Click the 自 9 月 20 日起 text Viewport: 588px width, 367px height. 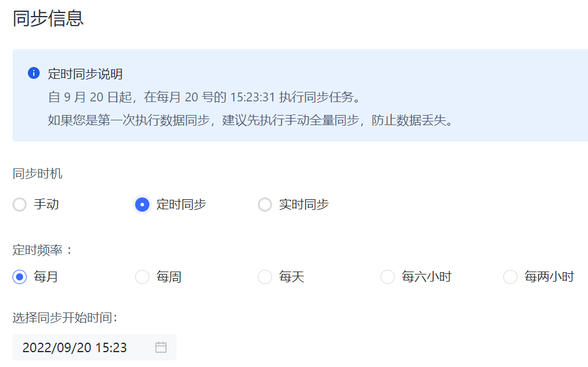coord(87,97)
